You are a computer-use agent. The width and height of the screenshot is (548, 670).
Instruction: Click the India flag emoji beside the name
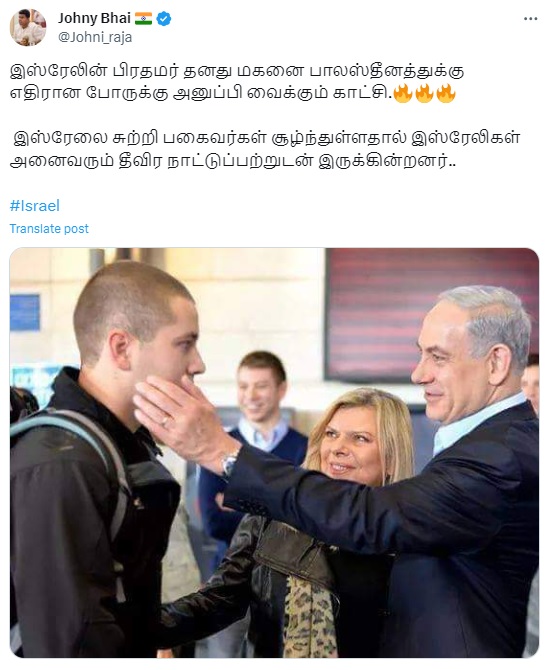pos(144,18)
